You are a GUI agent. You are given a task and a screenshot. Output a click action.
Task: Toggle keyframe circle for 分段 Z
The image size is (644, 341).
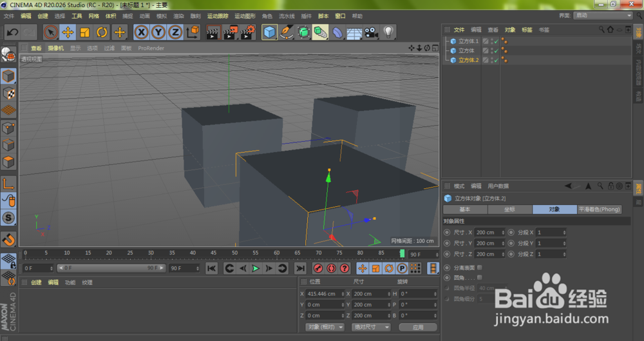[x=511, y=254]
